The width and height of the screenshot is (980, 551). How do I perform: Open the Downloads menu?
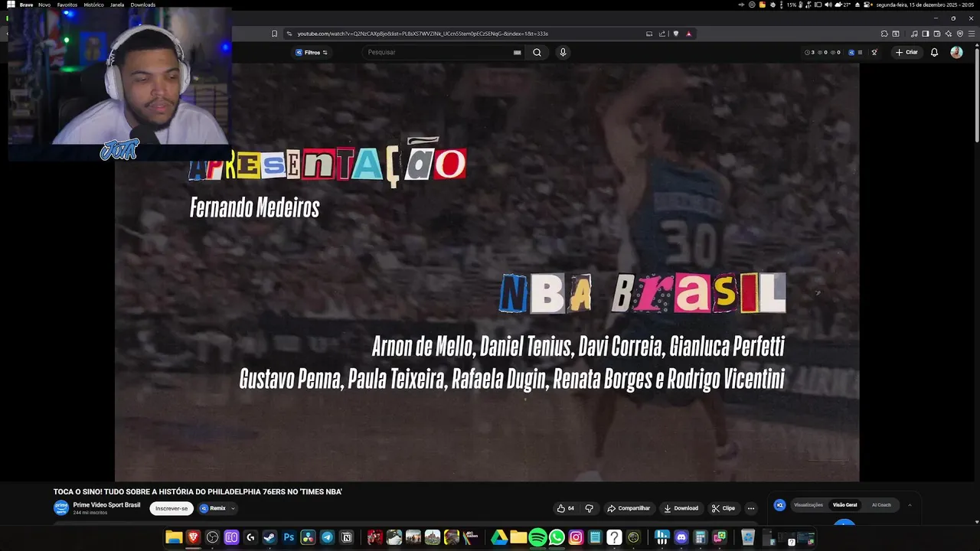click(143, 5)
